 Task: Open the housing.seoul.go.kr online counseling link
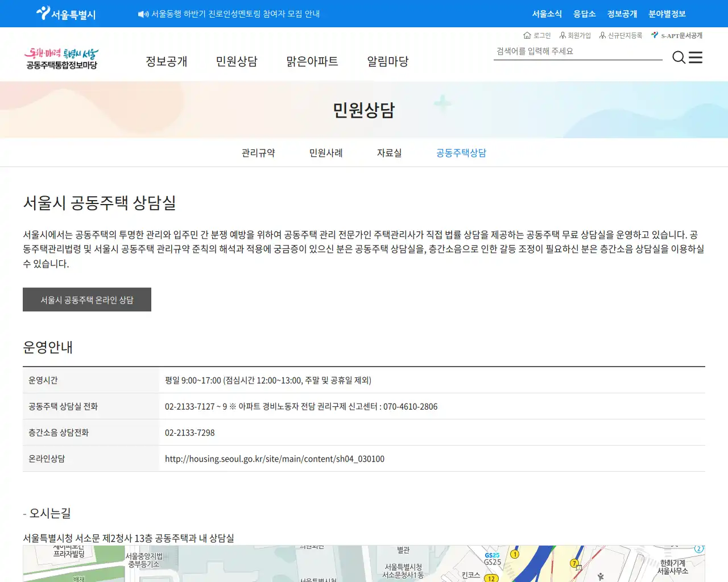274,459
